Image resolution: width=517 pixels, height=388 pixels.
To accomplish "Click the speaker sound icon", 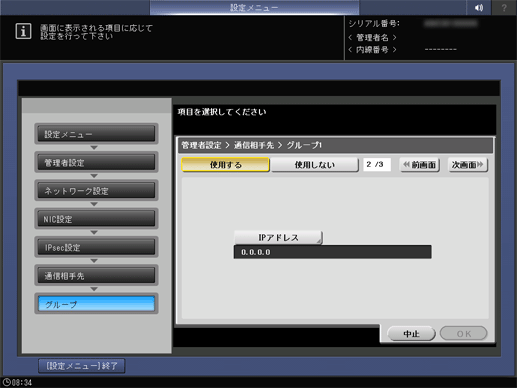I will pyautogui.click(x=479, y=7).
